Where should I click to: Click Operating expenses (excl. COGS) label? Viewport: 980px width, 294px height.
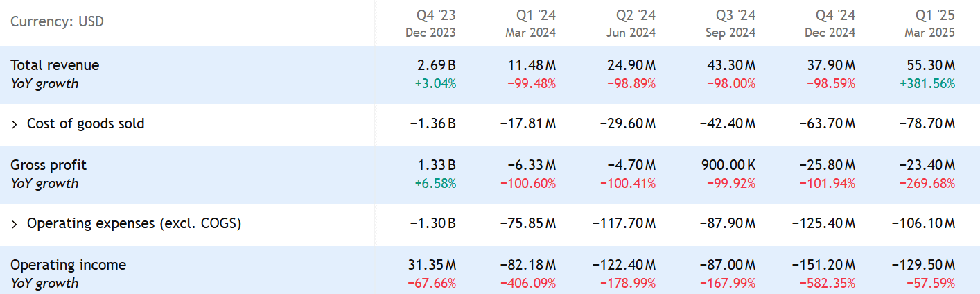click(x=134, y=224)
